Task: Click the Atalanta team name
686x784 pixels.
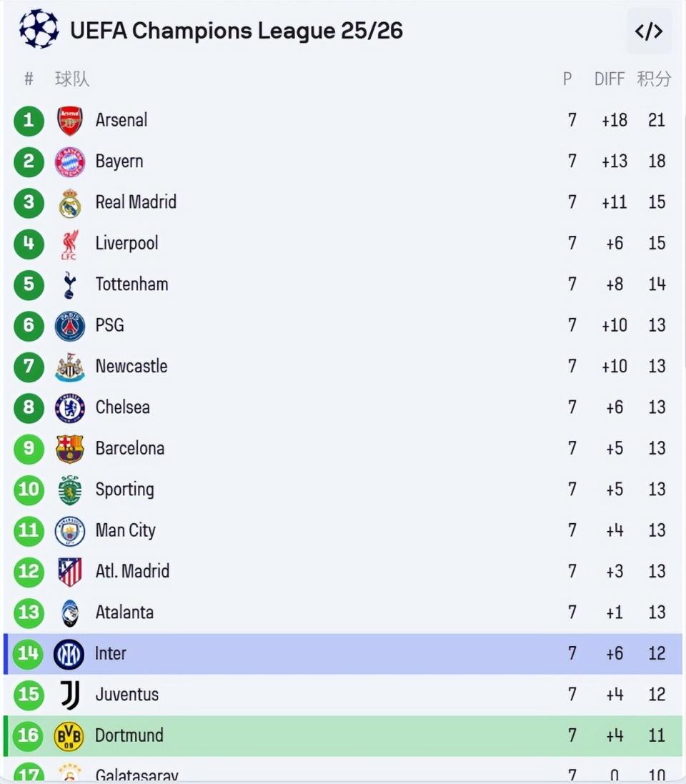Action: (x=124, y=612)
